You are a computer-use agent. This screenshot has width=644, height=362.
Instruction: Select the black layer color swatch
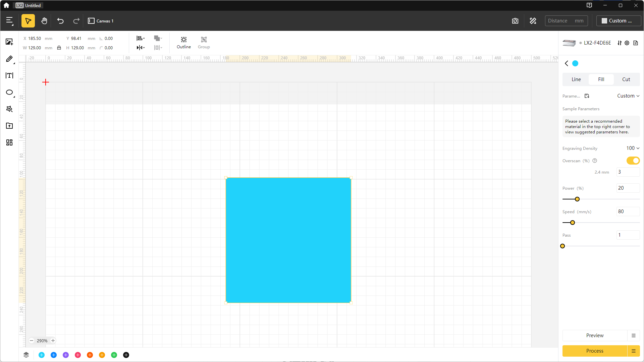[126, 355]
